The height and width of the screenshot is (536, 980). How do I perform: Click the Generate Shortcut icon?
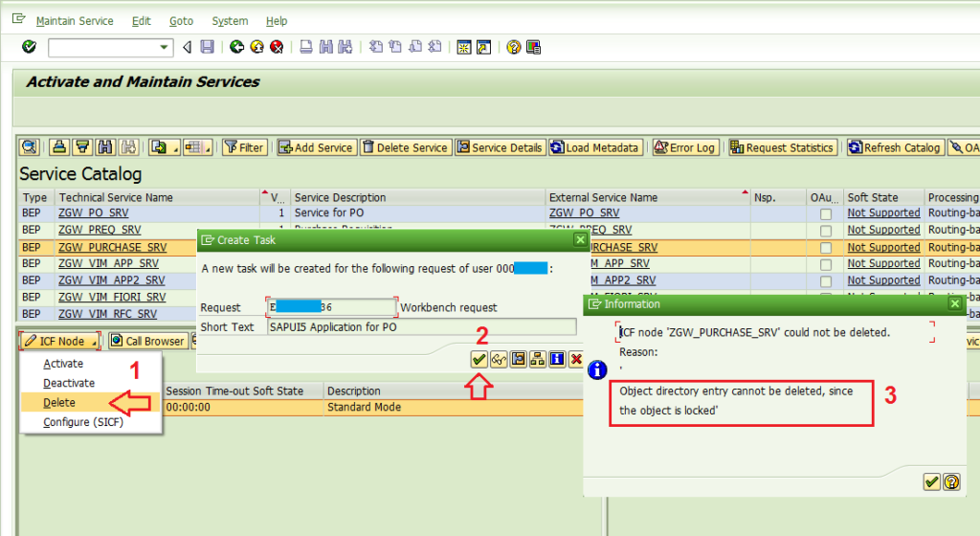[483, 48]
